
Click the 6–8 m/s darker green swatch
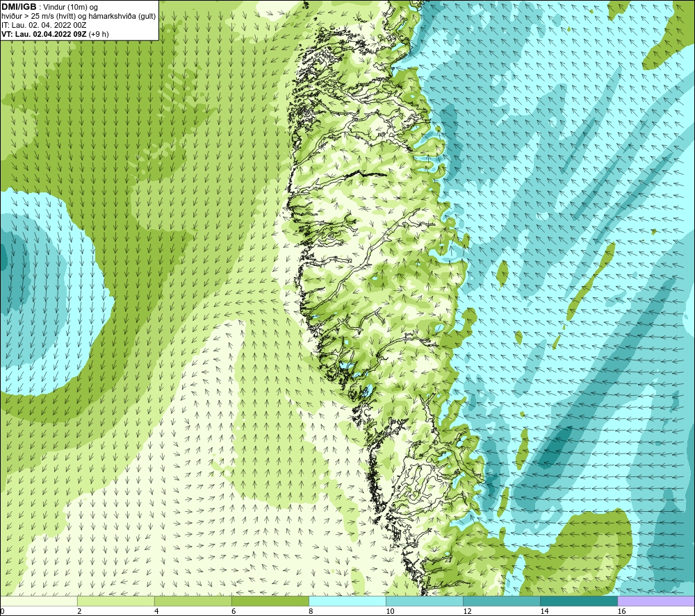point(270,601)
